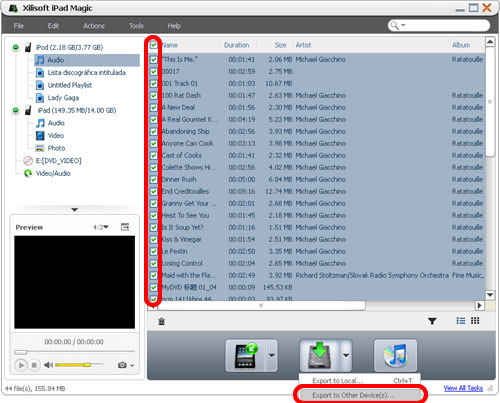The image size is (500, 403).
Task: Click the Export to iTunes music icon
Action: click(395, 356)
